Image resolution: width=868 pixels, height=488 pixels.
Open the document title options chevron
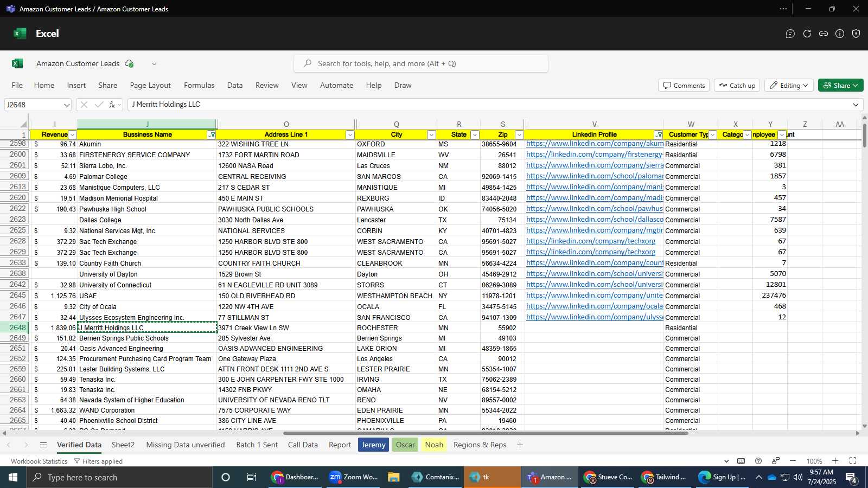click(154, 63)
